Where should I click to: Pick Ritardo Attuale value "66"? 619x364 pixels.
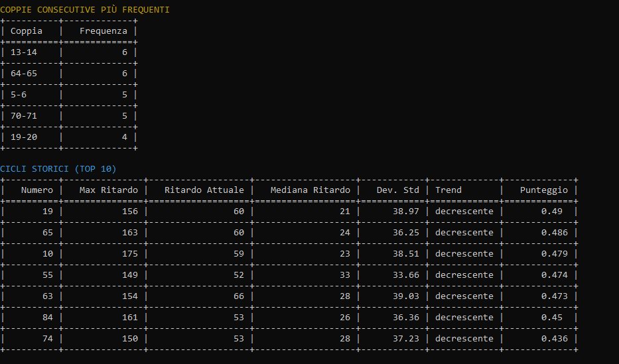pyautogui.click(x=239, y=296)
